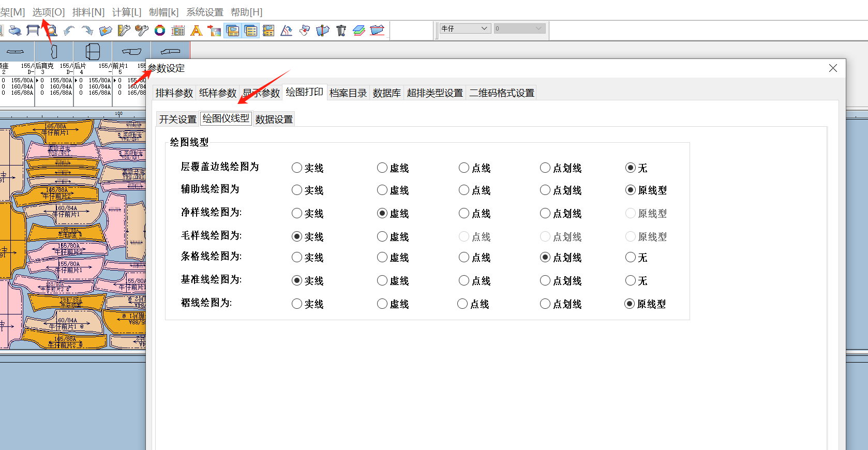The width and height of the screenshot is (868, 450).
Task: Select the 前片1 piece thumbnail
Action: [131, 52]
